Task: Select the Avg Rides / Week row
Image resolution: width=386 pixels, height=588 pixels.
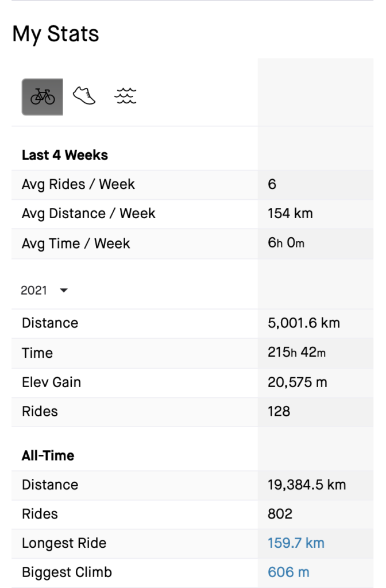Action: [x=192, y=184]
